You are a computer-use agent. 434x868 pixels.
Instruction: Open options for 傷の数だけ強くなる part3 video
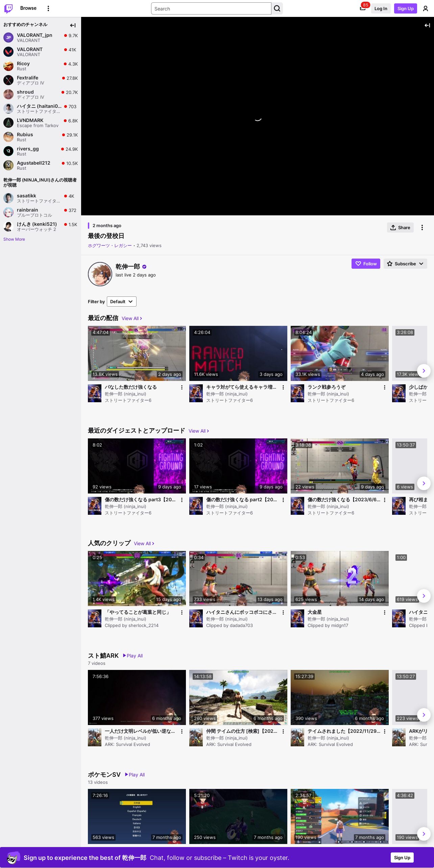click(182, 500)
